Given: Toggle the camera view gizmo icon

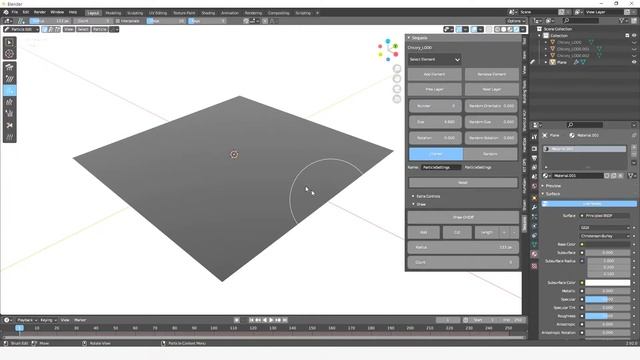Looking at the screenshot, I should [x=397, y=89].
